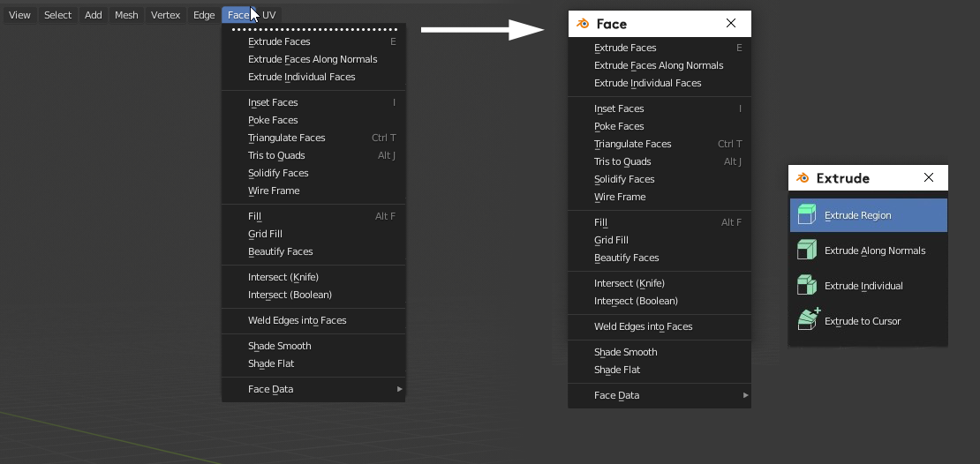
Task: Click Tris to Quads in the floating panel
Action: (660, 161)
